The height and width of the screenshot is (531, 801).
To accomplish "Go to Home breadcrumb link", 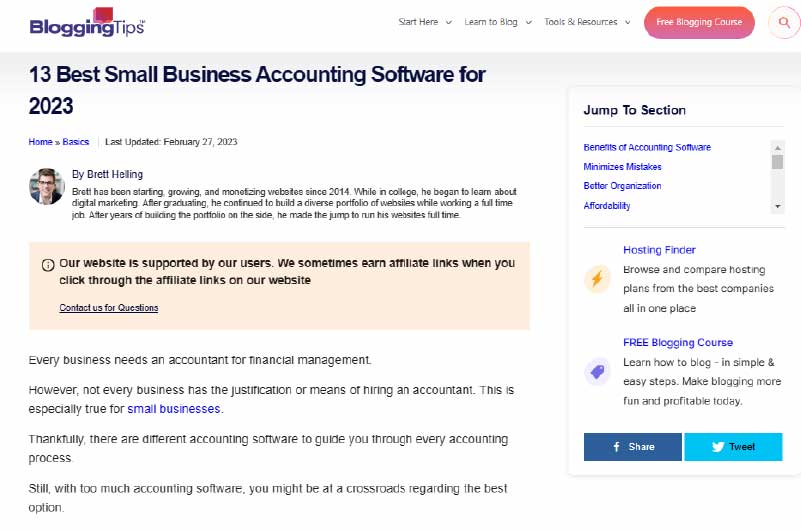I will coord(40,142).
